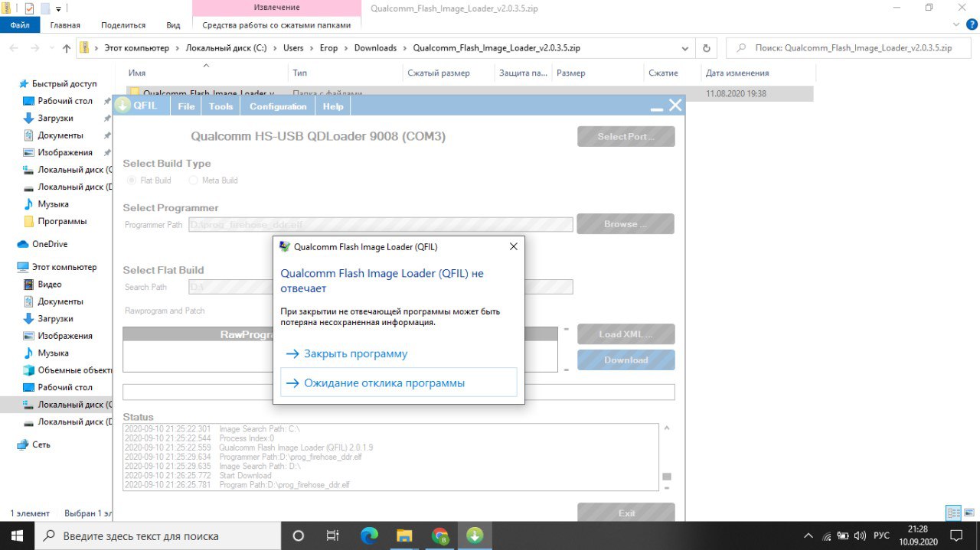Viewport: 980px width, 550px height.
Task: Click the Browse button for programmer
Action: (626, 224)
